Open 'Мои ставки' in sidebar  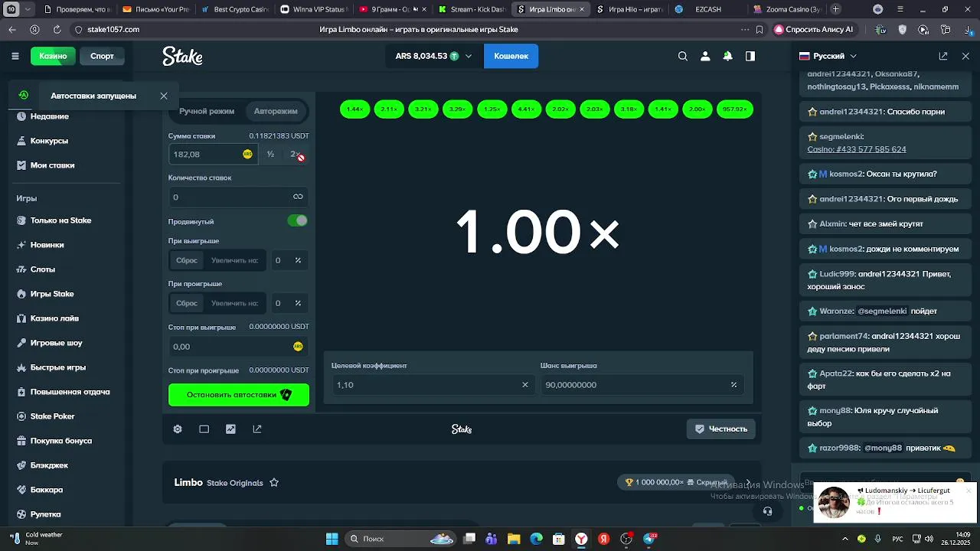pyautogui.click(x=52, y=165)
